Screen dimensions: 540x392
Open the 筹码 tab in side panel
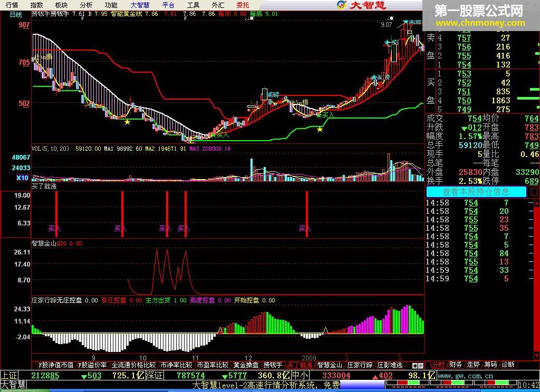[490, 365]
